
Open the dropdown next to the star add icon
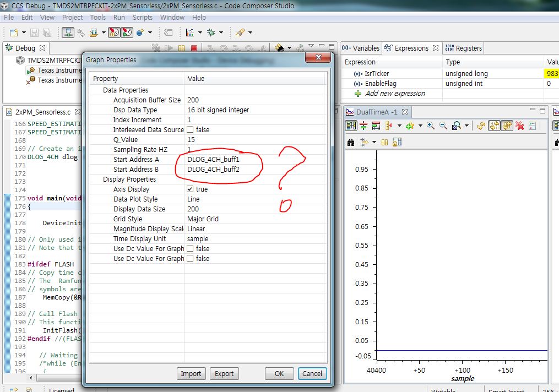[420, 125]
